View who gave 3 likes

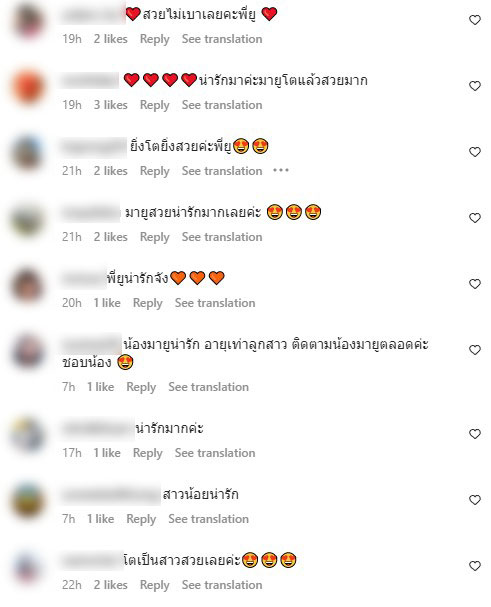point(111,105)
